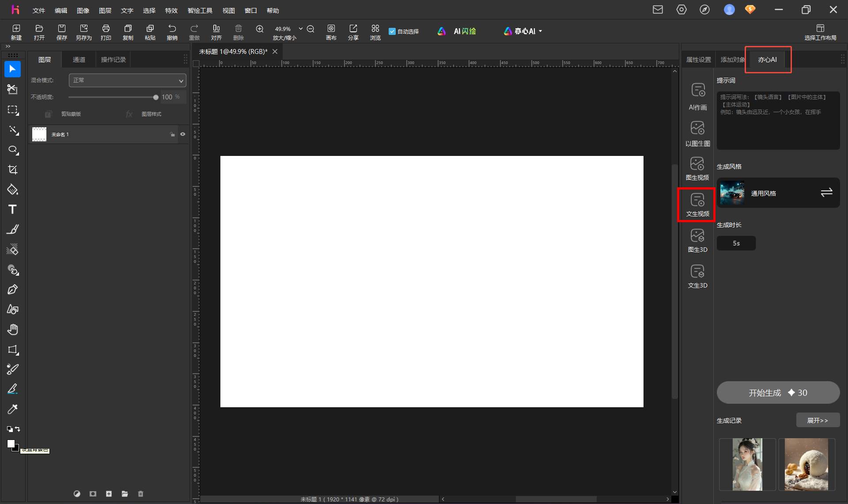Click the Save As toolbar icon
848x504 pixels.
click(84, 32)
